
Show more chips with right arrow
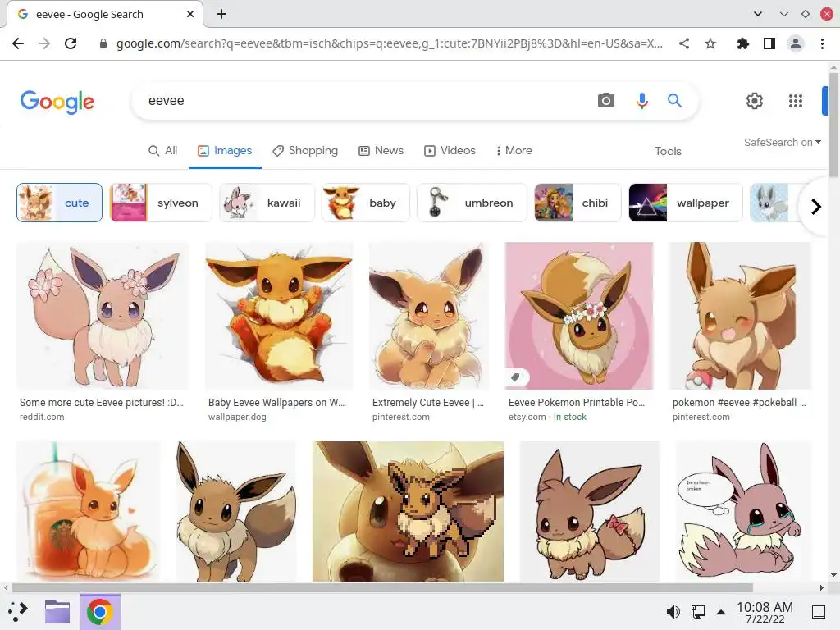[x=816, y=206]
